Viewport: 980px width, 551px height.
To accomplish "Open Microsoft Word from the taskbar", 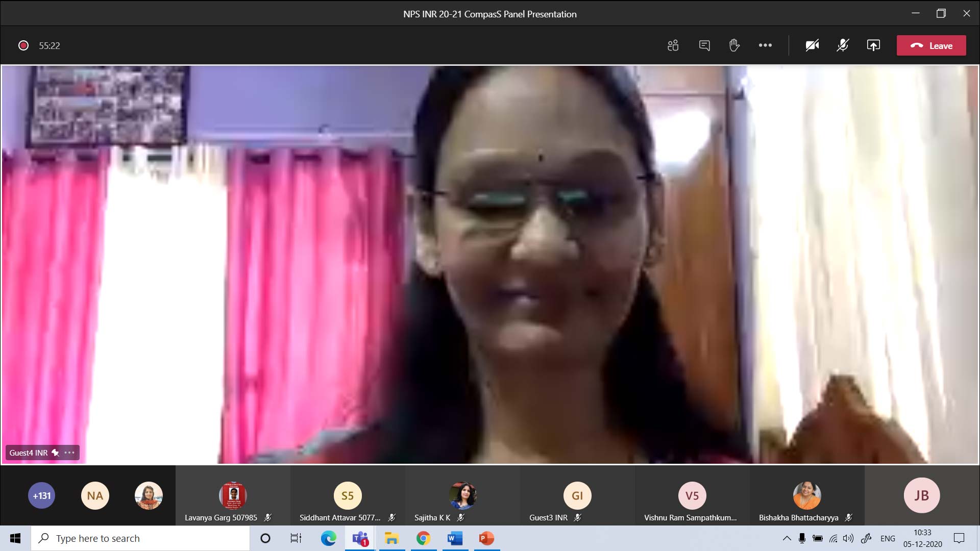I will click(x=455, y=538).
